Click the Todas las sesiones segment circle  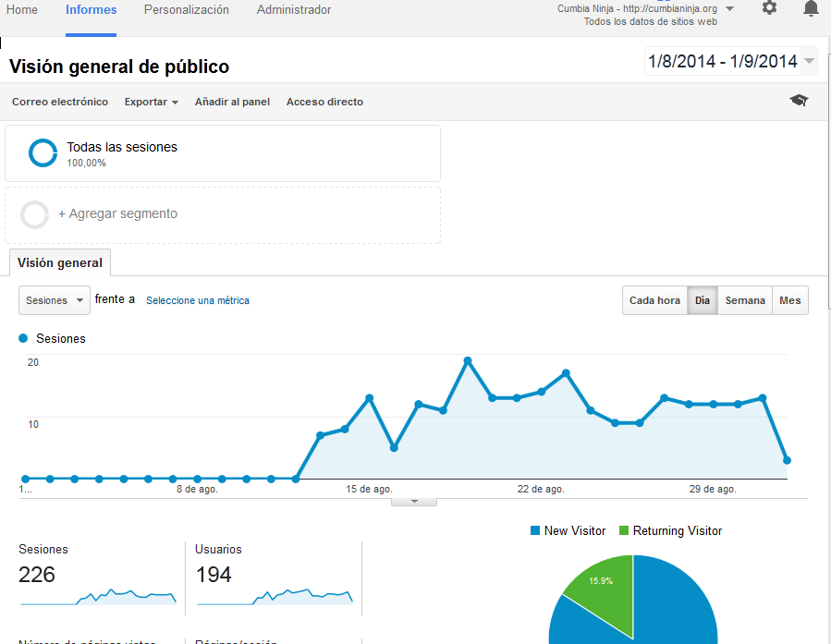pos(43,153)
